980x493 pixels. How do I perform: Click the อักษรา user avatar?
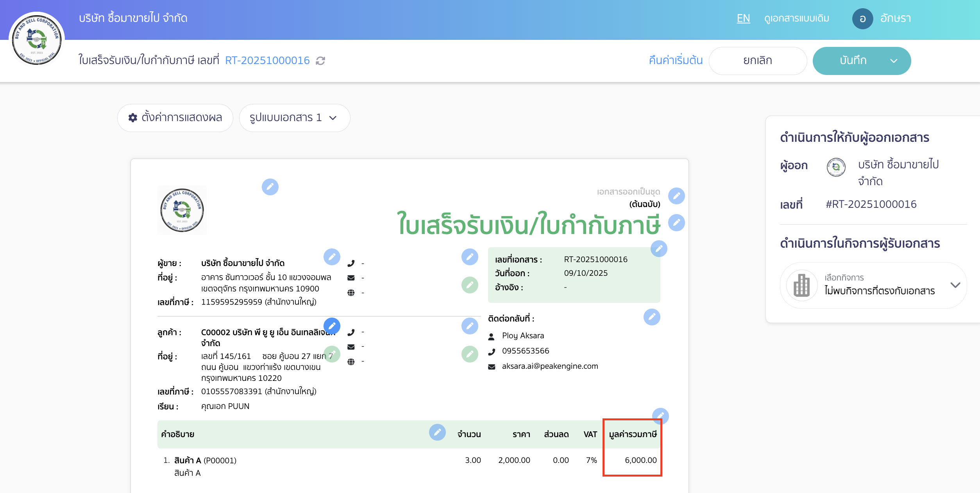[863, 18]
